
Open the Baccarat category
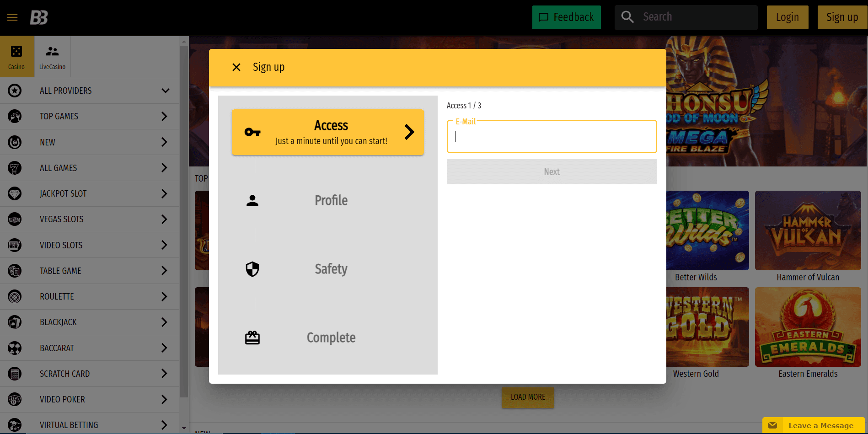(x=57, y=348)
